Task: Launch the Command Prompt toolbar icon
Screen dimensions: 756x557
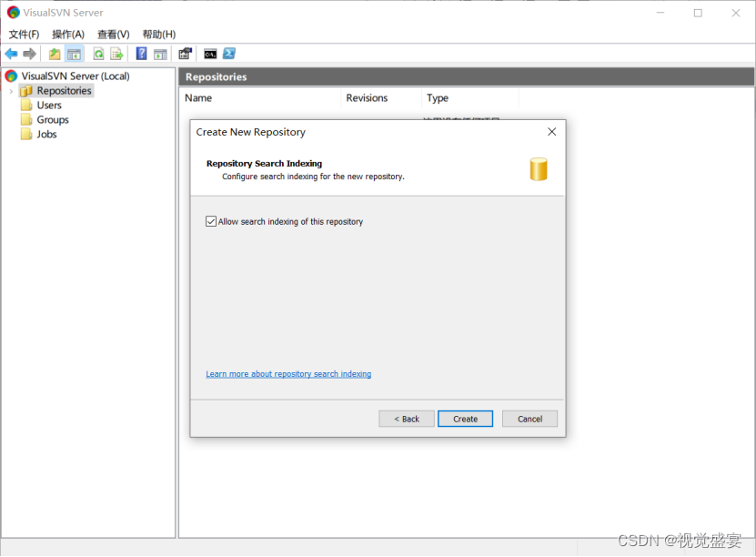Action: click(x=210, y=54)
